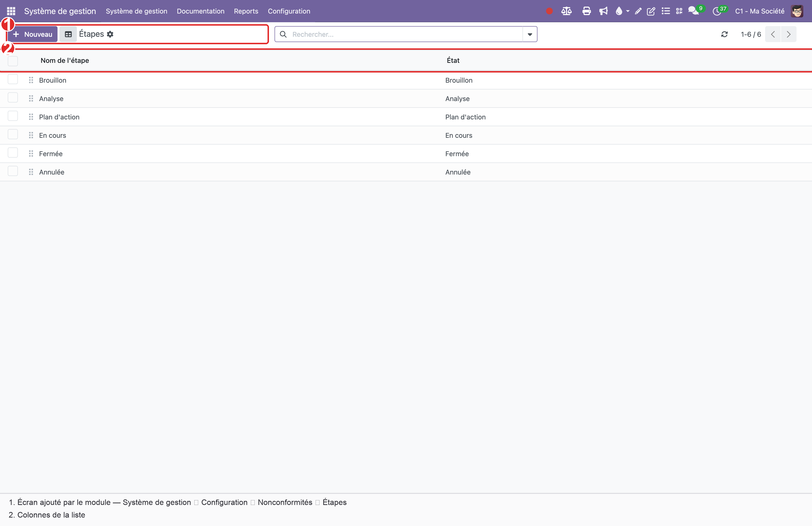Click the bullet list icon in navbar
Screen dimensions: 812x526
coord(666,11)
